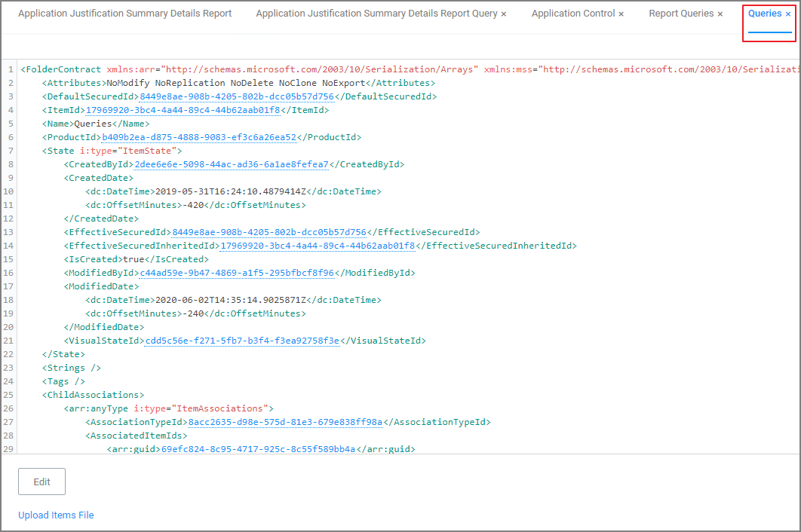Select the Report Queries tab
The width and height of the screenshot is (801, 532).
pyautogui.click(x=680, y=14)
